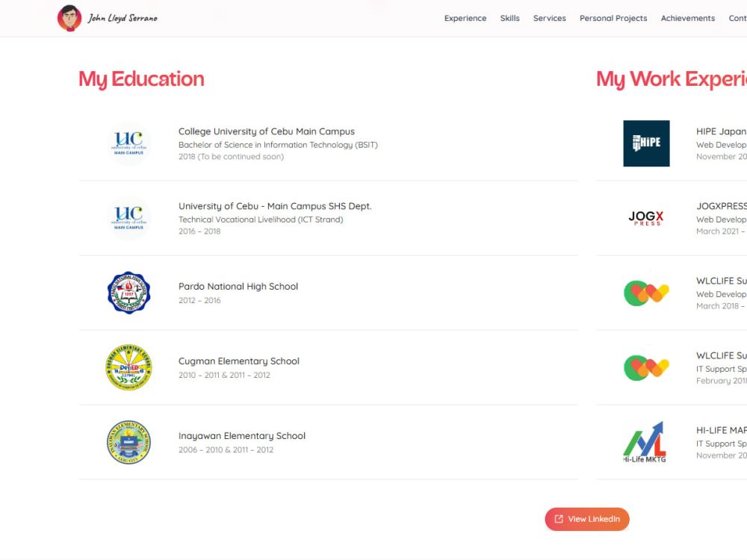Open the Skills nav item

point(509,18)
